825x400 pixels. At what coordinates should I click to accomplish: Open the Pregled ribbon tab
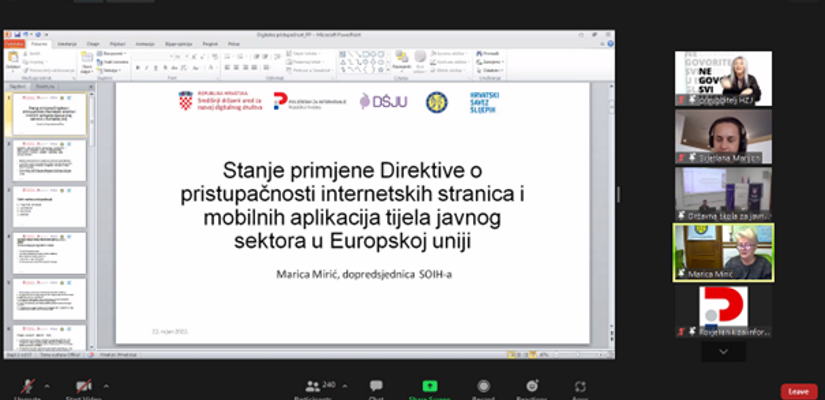pyautogui.click(x=210, y=44)
